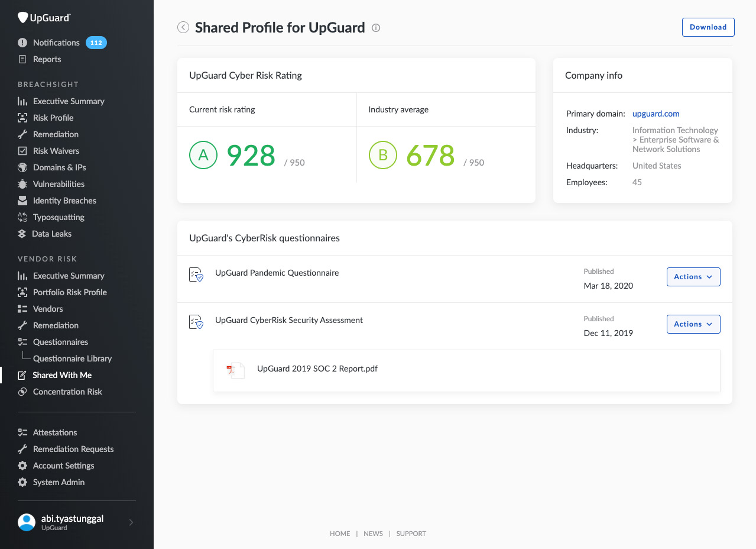The height and width of the screenshot is (549, 756).
Task: Click the Risk Profile icon in BreachSight
Action: pyautogui.click(x=22, y=118)
